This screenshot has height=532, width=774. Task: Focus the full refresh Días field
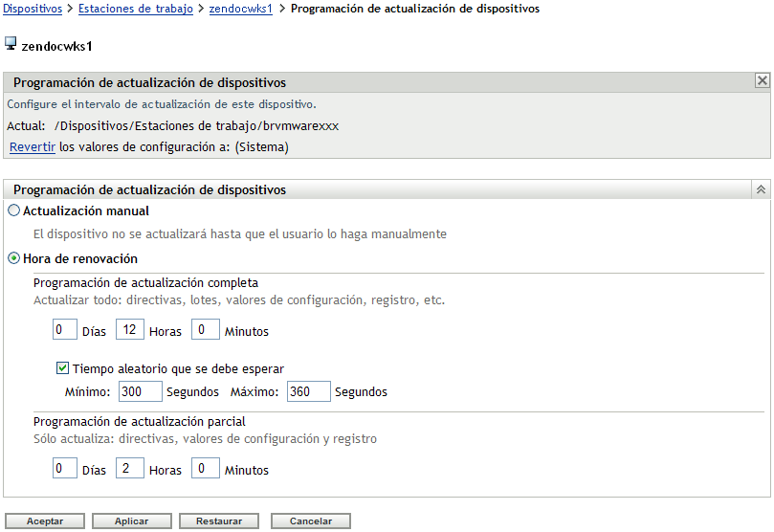[65, 330]
